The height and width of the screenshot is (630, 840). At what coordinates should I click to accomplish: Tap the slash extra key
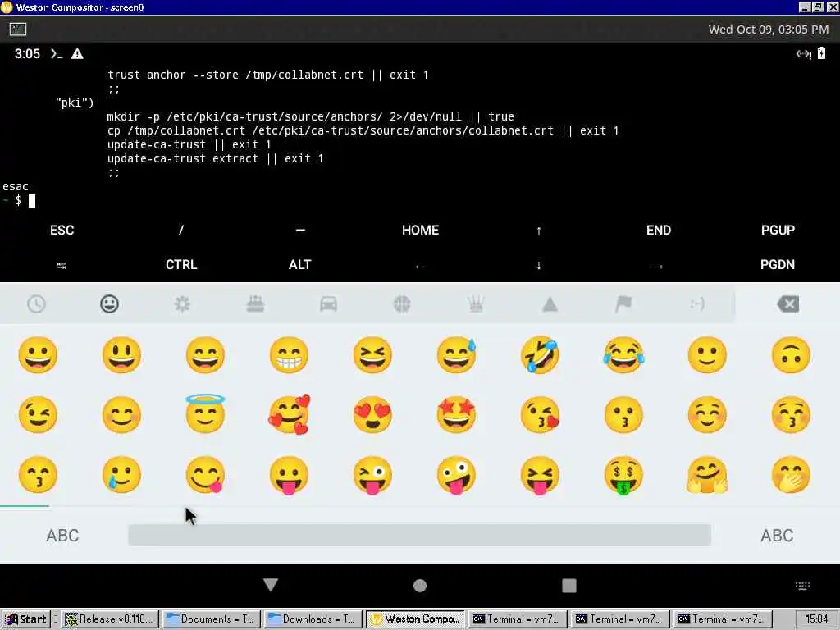[x=181, y=231]
